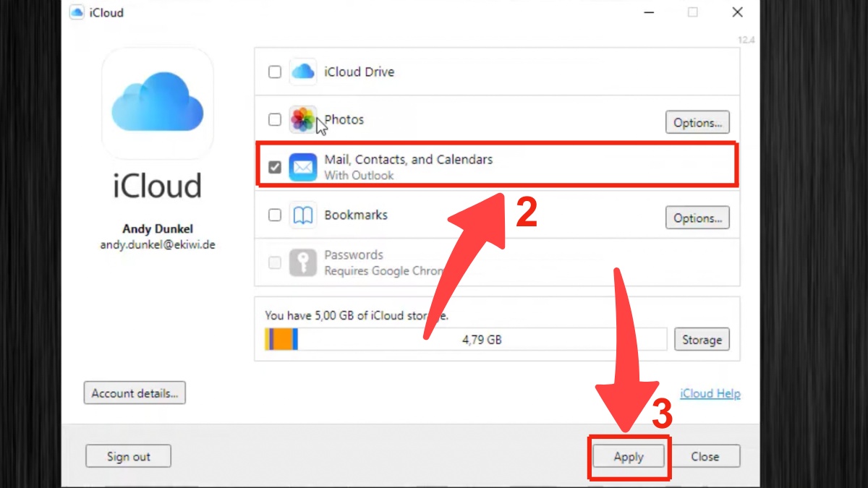Check the Bookmarks checkbox
Viewport: 868px width, 488px height.
tap(275, 215)
